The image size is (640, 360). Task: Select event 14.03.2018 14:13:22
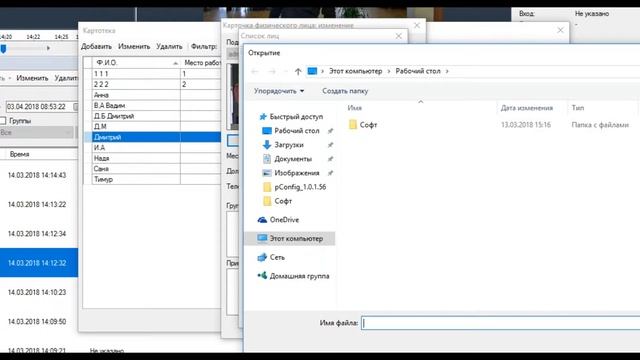pyautogui.click(x=37, y=204)
